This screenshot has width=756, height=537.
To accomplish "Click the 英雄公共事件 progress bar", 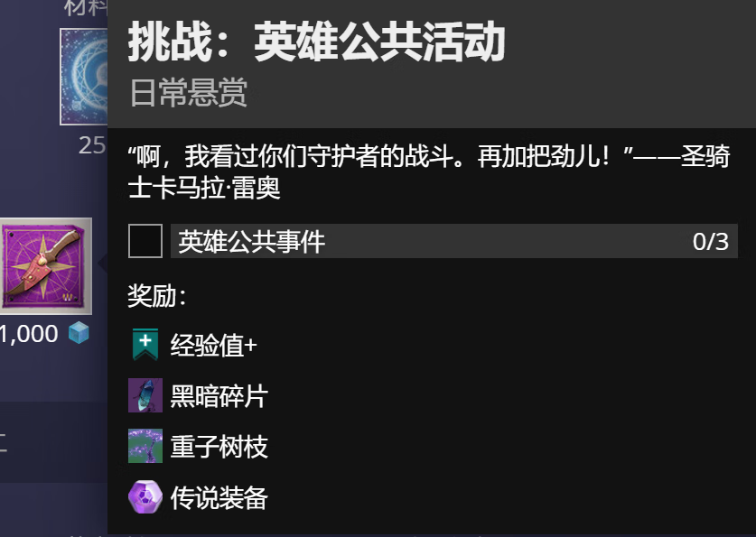I will (454, 241).
